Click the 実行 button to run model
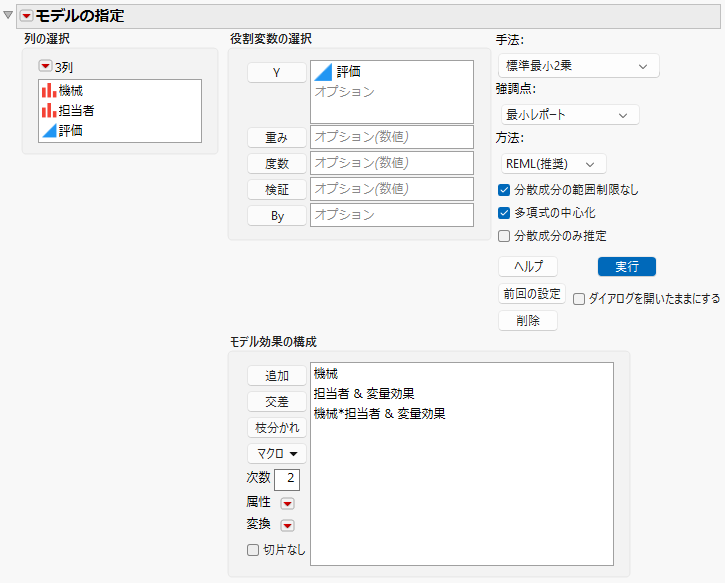The height and width of the screenshot is (583, 725). tap(627, 266)
